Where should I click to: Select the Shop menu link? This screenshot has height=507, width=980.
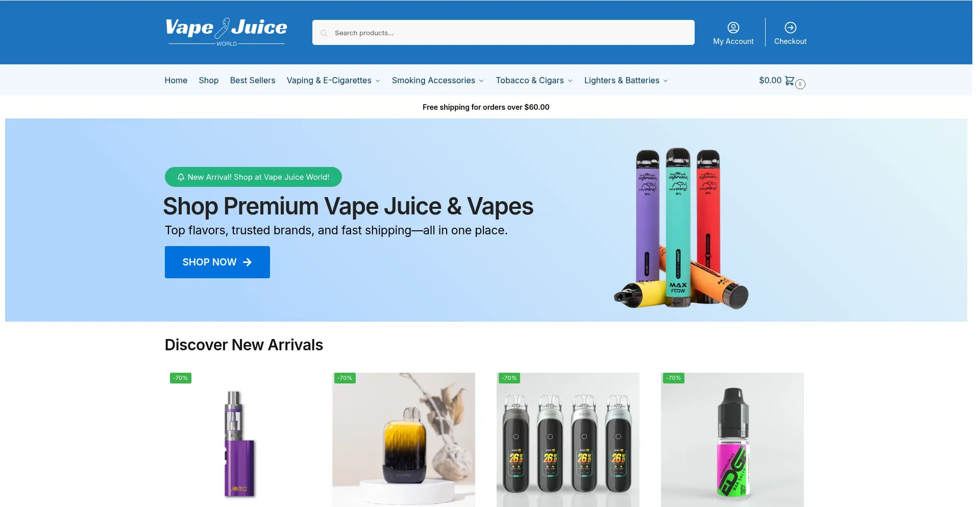[209, 81]
